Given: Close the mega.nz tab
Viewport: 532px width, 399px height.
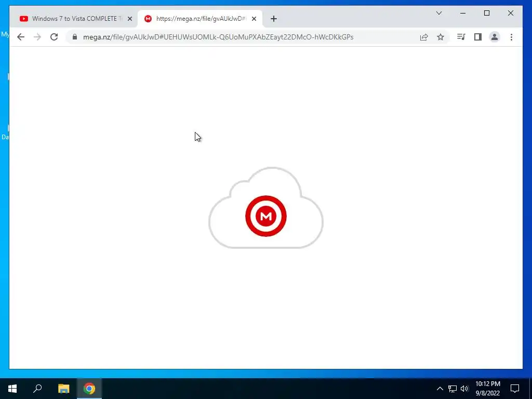Looking at the screenshot, I should pos(254,19).
